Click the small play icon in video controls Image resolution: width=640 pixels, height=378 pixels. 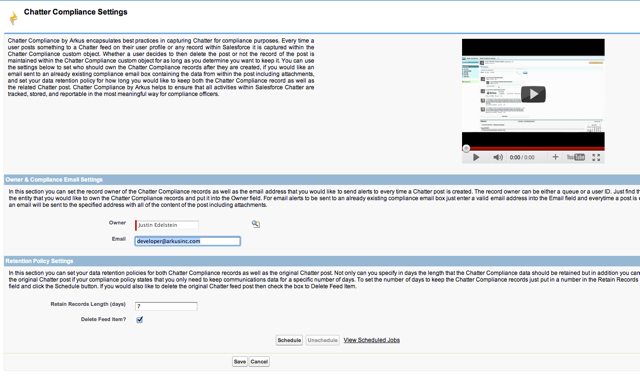click(476, 157)
